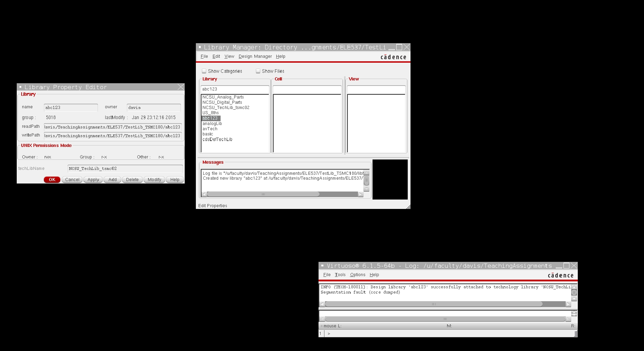The height and width of the screenshot is (351, 644).
Task: Enable the Show Files checkbox
Action: point(258,71)
